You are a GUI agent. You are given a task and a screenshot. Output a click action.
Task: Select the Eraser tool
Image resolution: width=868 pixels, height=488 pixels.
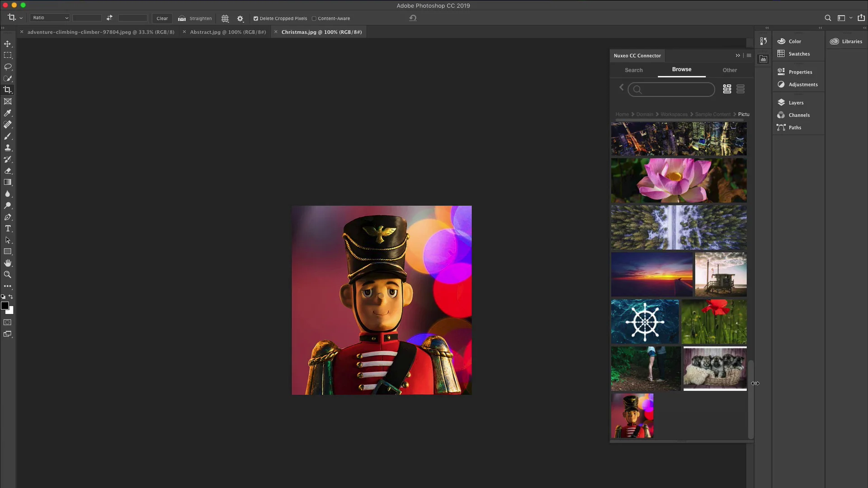pos(8,171)
